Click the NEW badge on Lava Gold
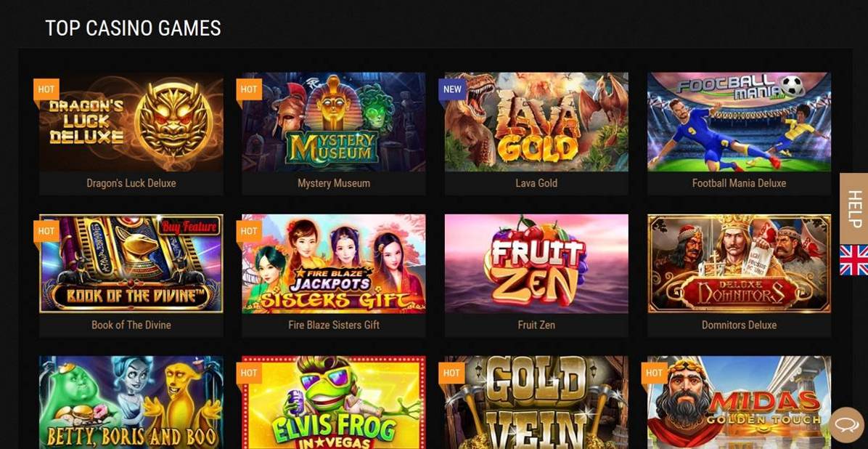The image size is (868, 449). point(452,89)
